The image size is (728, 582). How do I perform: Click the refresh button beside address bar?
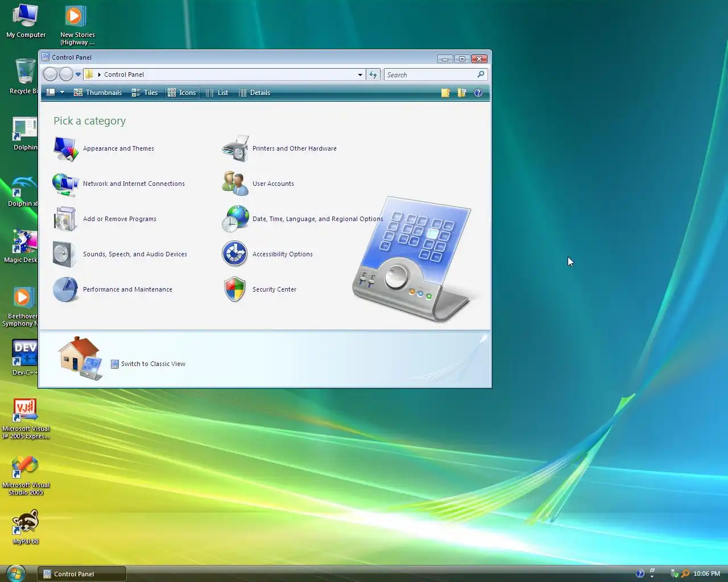(x=373, y=74)
